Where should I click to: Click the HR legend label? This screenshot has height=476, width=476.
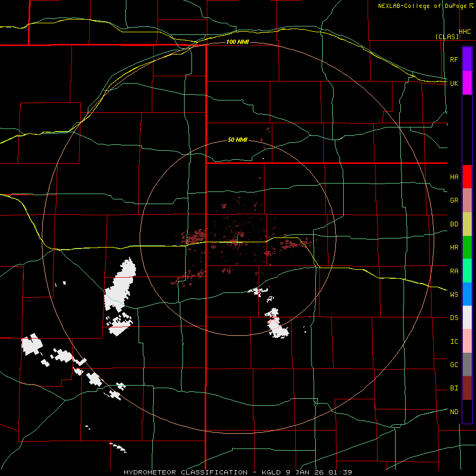tap(454, 248)
